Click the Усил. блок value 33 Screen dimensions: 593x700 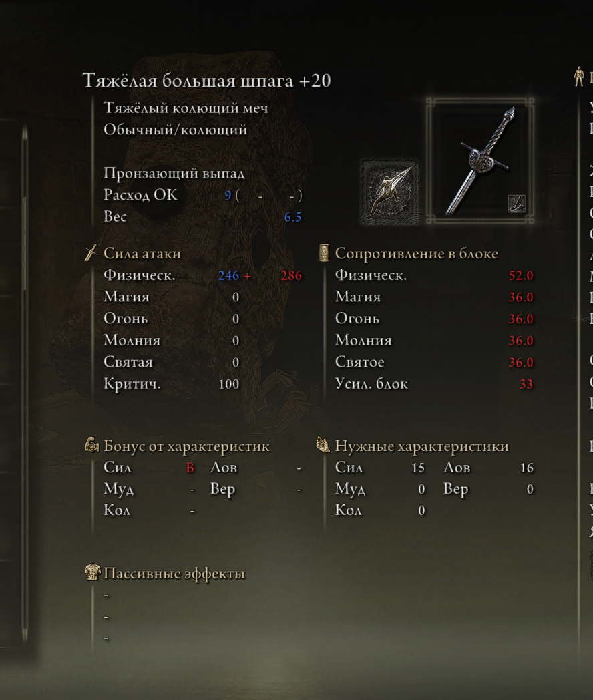pyautogui.click(x=526, y=384)
